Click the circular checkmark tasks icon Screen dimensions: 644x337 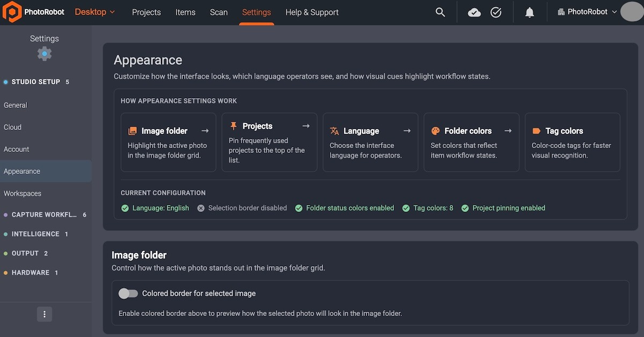pyautogui.click(x=496, y=12)
